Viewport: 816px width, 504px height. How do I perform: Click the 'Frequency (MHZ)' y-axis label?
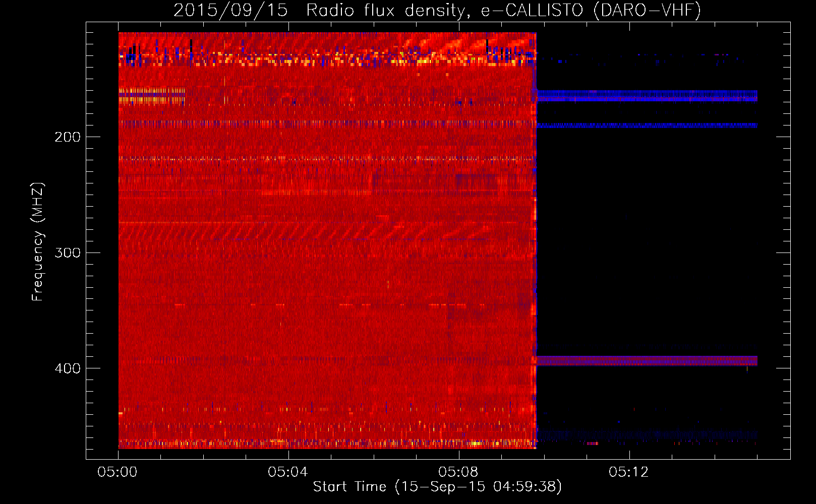38,242
